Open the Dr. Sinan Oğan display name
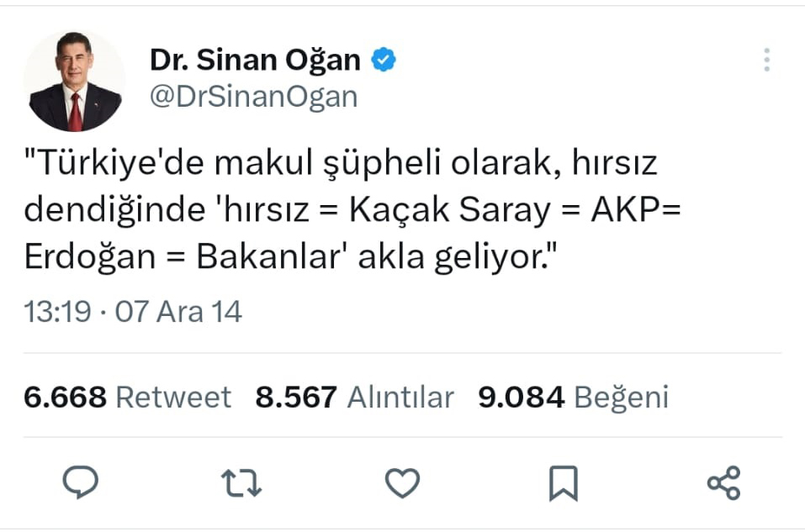This screenshot has width=805, height=532. [256, 61]
